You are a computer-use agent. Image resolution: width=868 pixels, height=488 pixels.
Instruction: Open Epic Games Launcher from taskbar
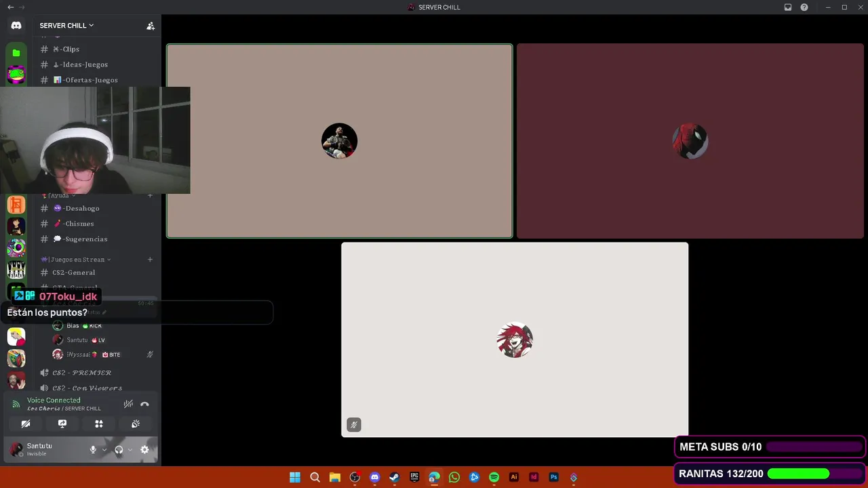click(414, 477)
